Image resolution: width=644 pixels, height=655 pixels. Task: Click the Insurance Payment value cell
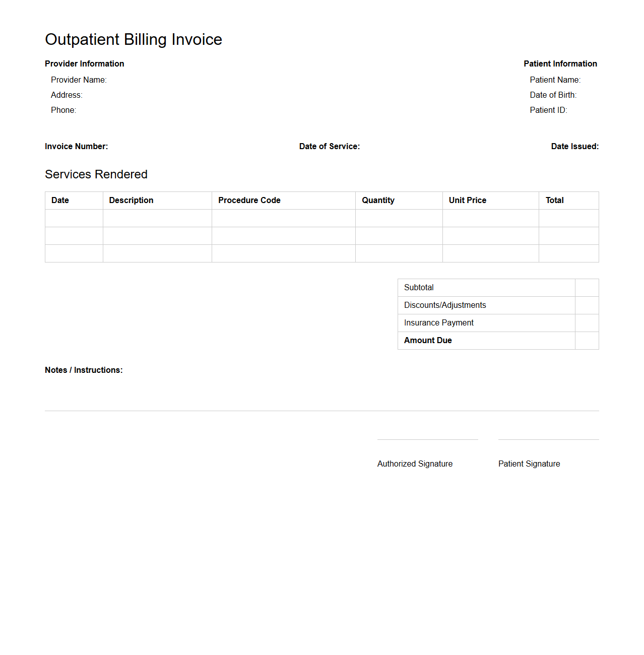pyautogui.click(x=587, y=323)
